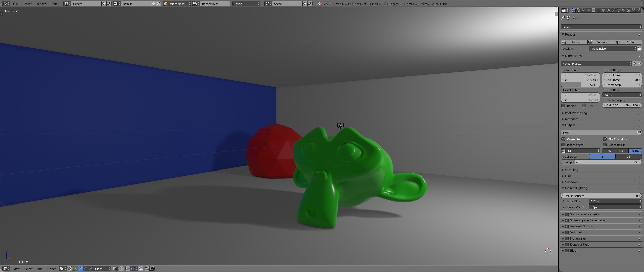
Task: Toggle the File Extensions checkbox
Action: click(x=605, y=139)
